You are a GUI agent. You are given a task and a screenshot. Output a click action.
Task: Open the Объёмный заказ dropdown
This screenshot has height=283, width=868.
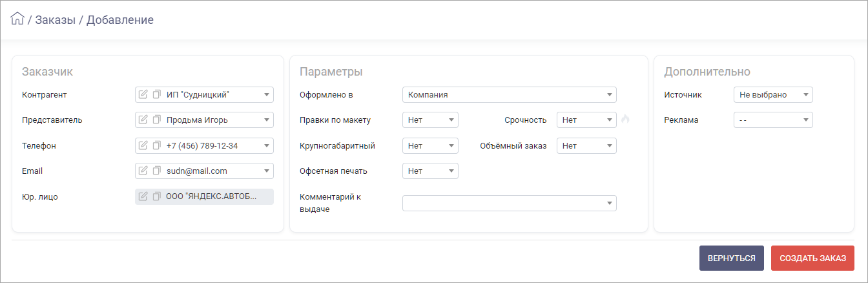586,145
